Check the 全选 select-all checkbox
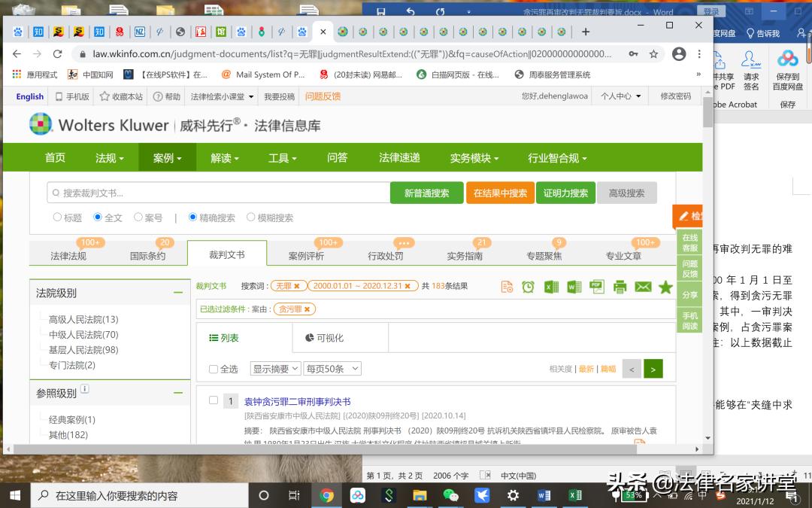This screenshot has width=812, height=508. pos(214,368)
